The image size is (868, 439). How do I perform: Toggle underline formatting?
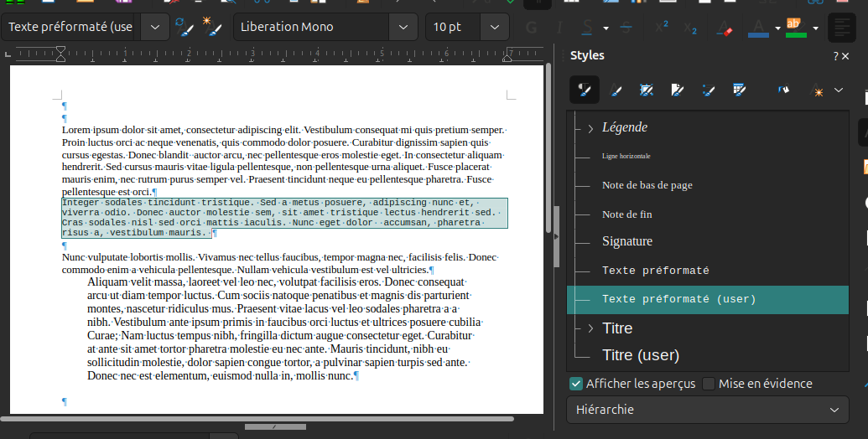(x=587, y=27)
